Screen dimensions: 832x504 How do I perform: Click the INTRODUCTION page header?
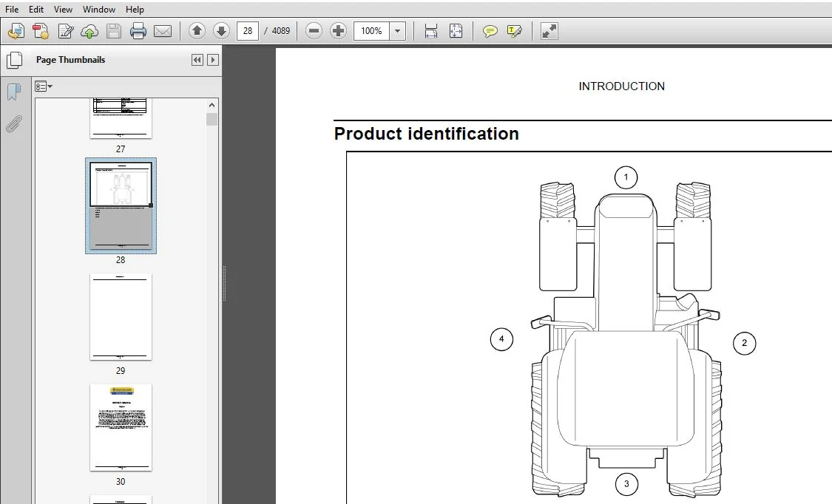point(621,86)
